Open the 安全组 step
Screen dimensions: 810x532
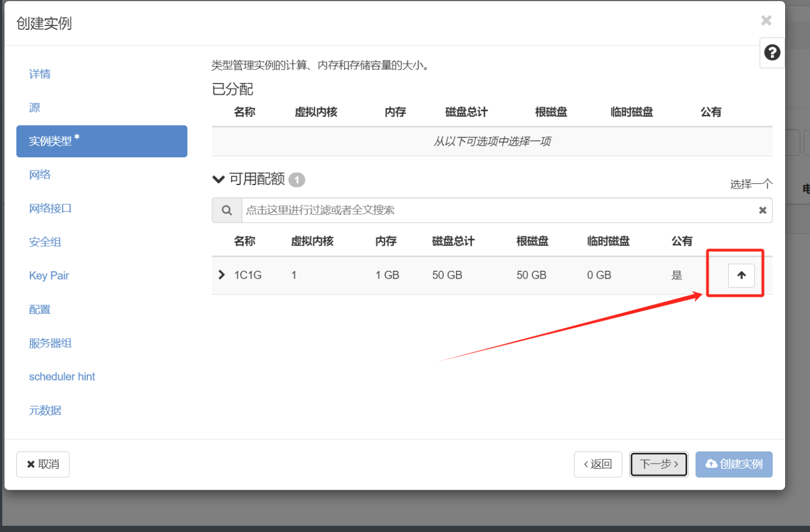point(45,242)
